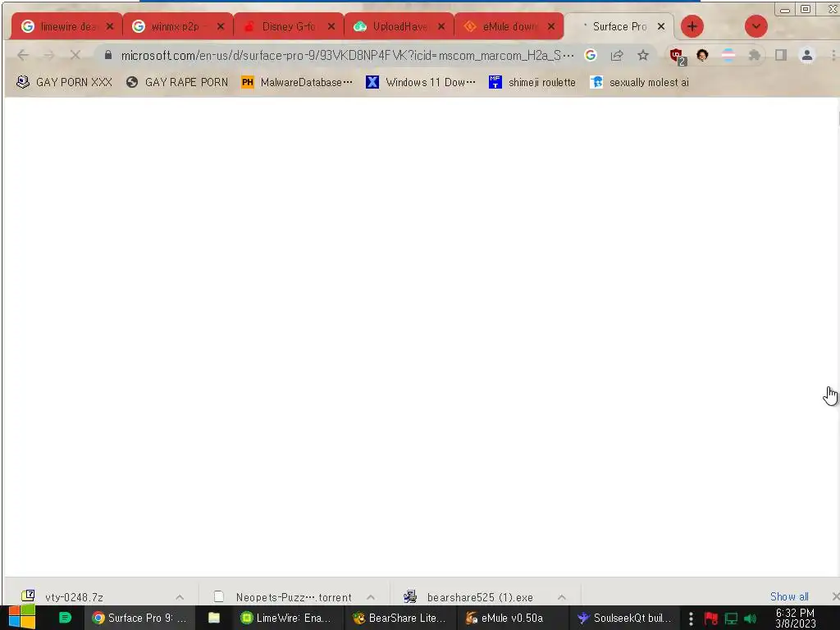Image resolution: width=840 pixels, height=630 pixels.
Task: Open the clock showing 6:32 PM
Action: 795,619
